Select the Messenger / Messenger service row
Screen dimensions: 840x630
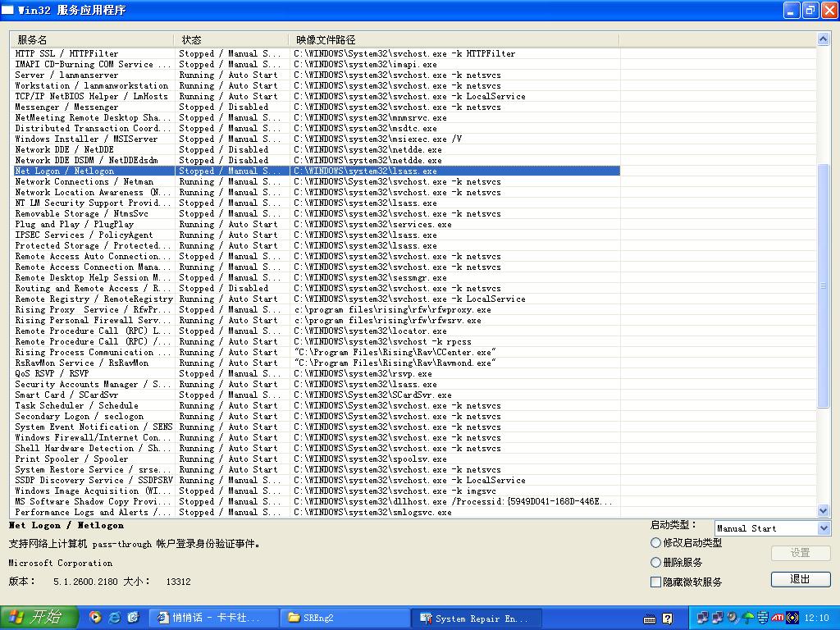316,107
